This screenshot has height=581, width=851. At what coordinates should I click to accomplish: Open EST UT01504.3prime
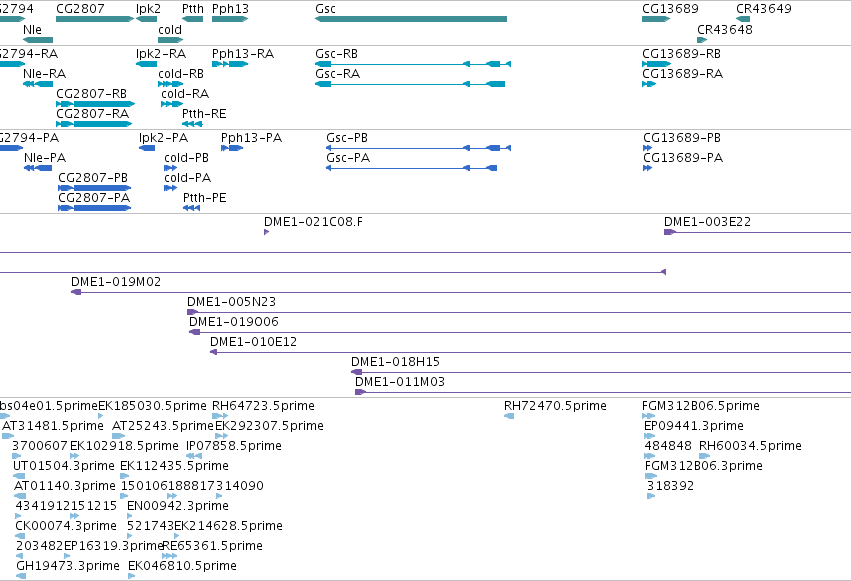tap(63, 467)
